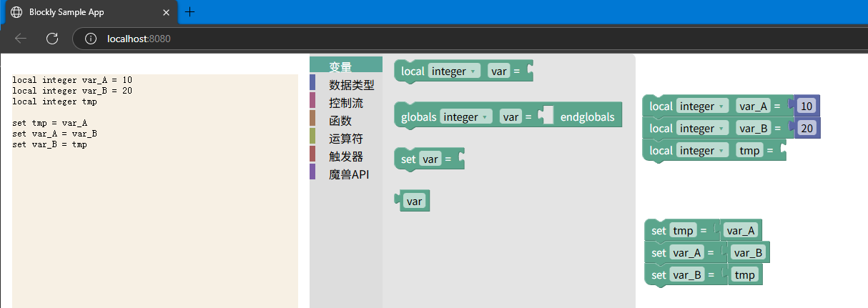Screen dimensions: 868x308
Task: Reload the page with the refresh icon
Action: (52, 39)
